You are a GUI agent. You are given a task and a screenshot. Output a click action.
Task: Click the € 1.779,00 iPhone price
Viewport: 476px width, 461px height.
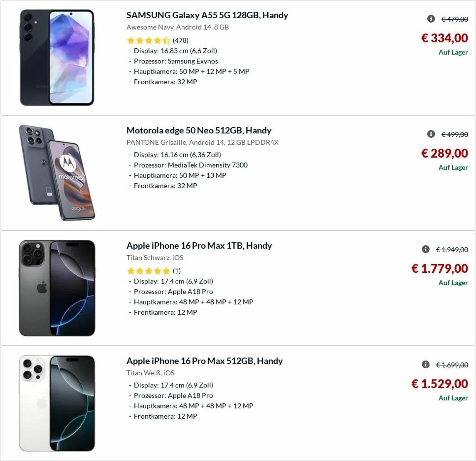pyautogui.click(x=439, y=269)
